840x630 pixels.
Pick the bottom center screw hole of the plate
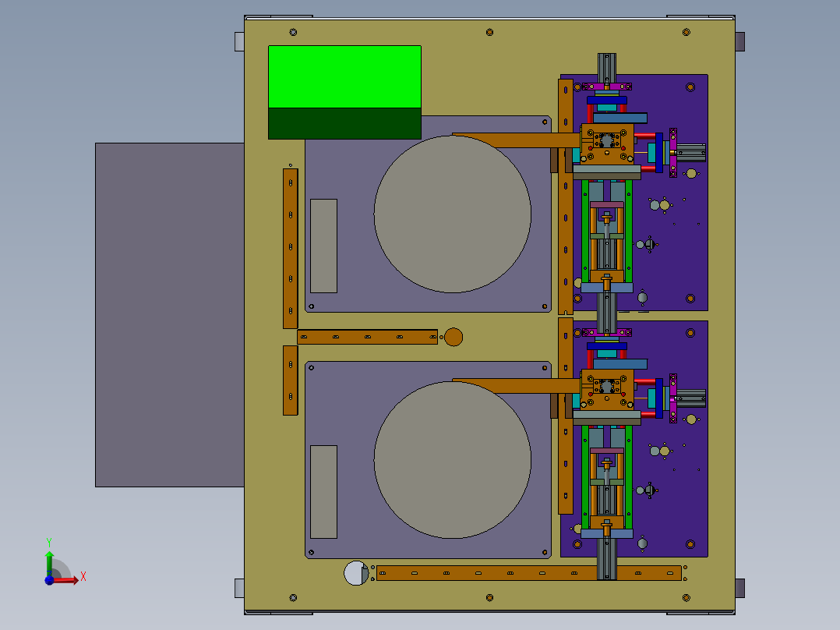489,597
